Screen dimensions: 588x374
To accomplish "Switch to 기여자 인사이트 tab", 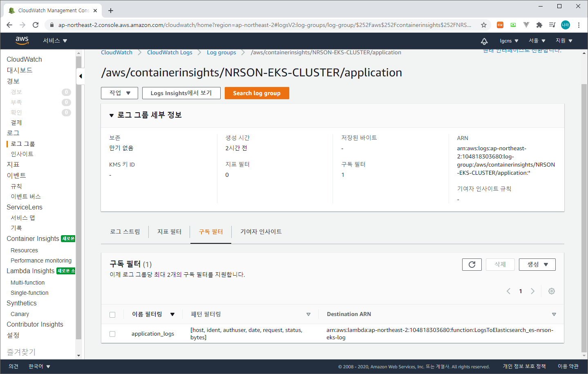I will tap(261, 232).
